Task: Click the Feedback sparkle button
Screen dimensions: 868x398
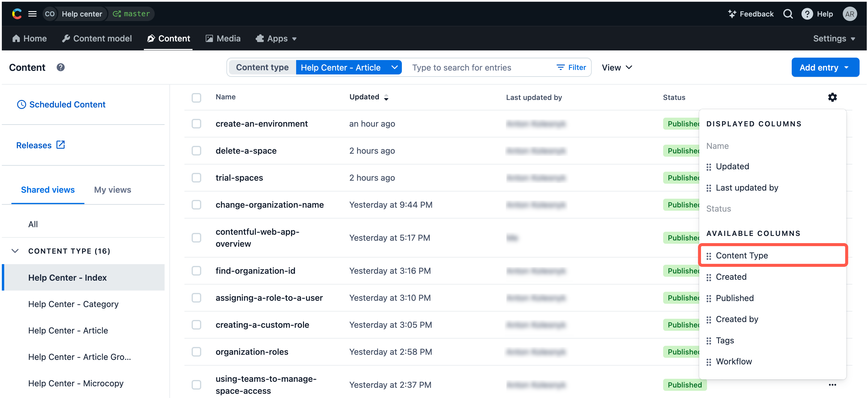Action: tap(750, 14)
